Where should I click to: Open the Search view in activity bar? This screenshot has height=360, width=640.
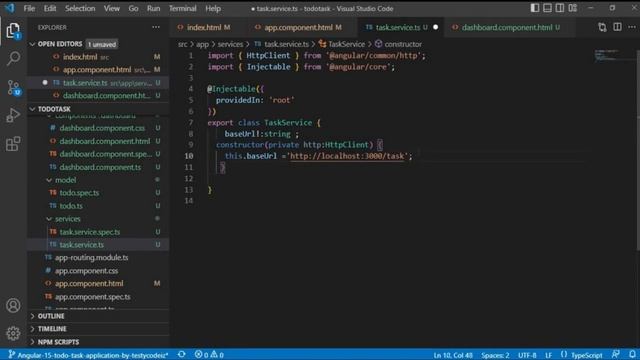coord(13,58)
